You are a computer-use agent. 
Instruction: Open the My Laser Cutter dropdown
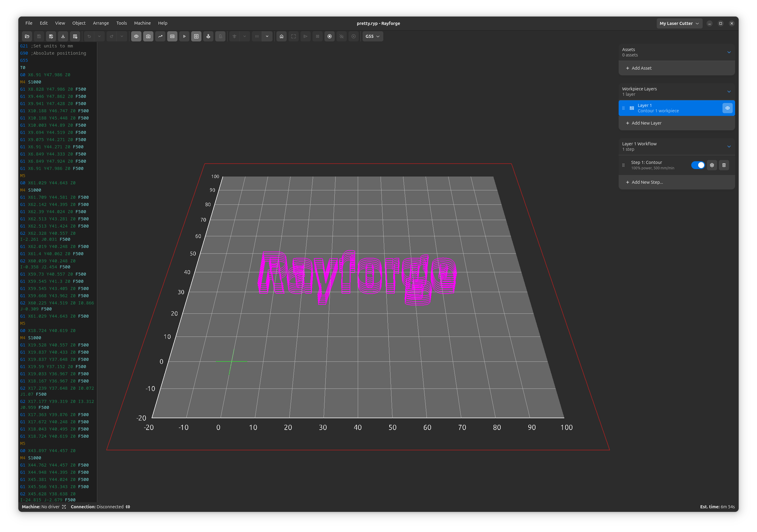coord(679,23)
